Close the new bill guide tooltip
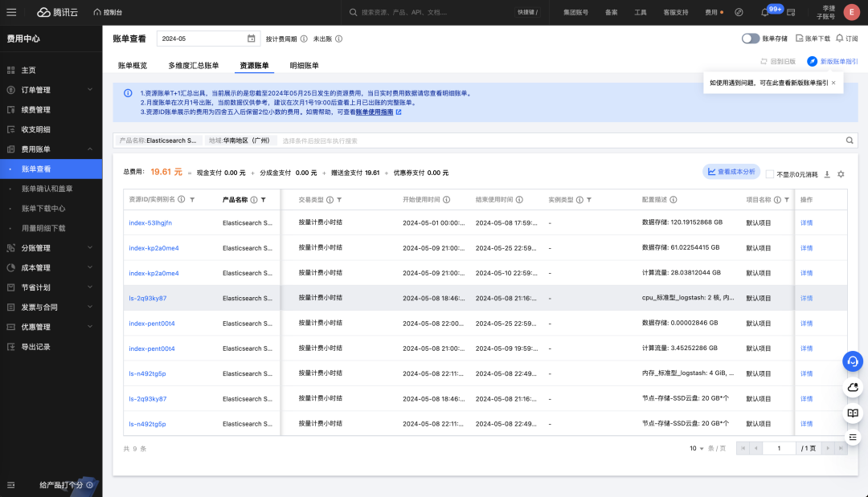 [833, 83]
